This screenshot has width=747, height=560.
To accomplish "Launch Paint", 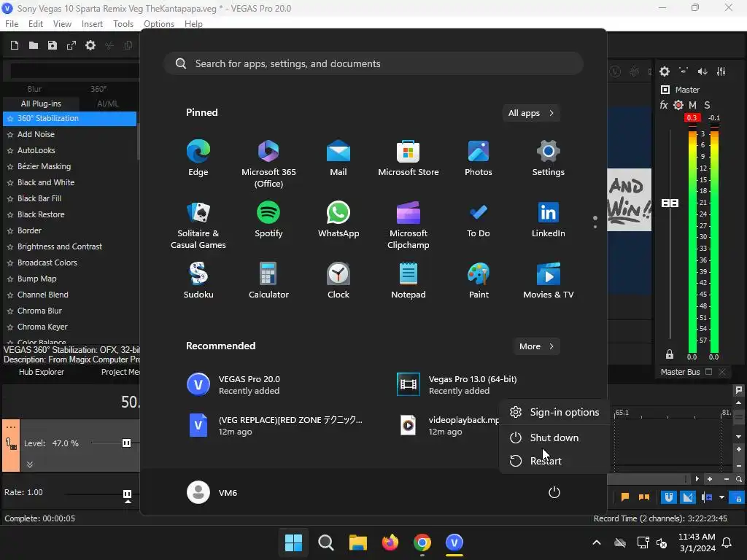I will pos(479,281).
